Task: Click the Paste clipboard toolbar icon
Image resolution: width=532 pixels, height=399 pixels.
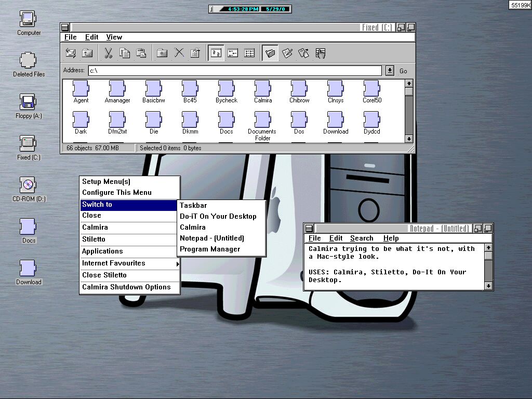Action: click(x=141, y=53)
